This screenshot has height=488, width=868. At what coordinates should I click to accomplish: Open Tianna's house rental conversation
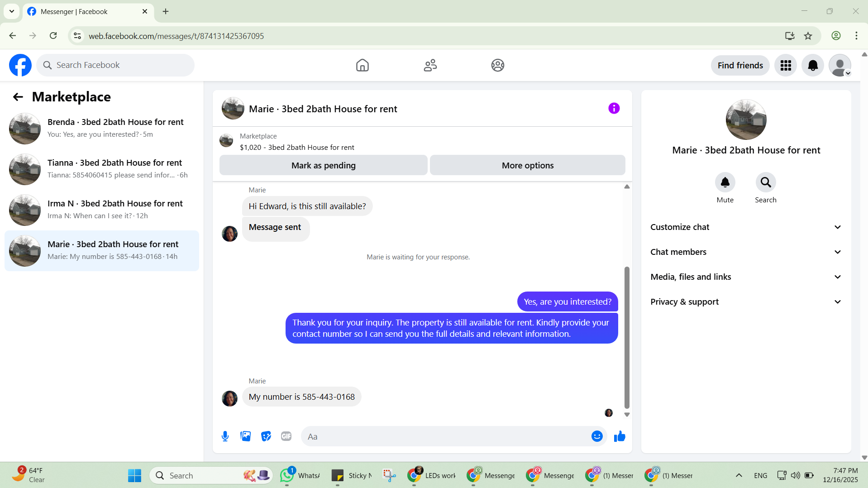102,169
